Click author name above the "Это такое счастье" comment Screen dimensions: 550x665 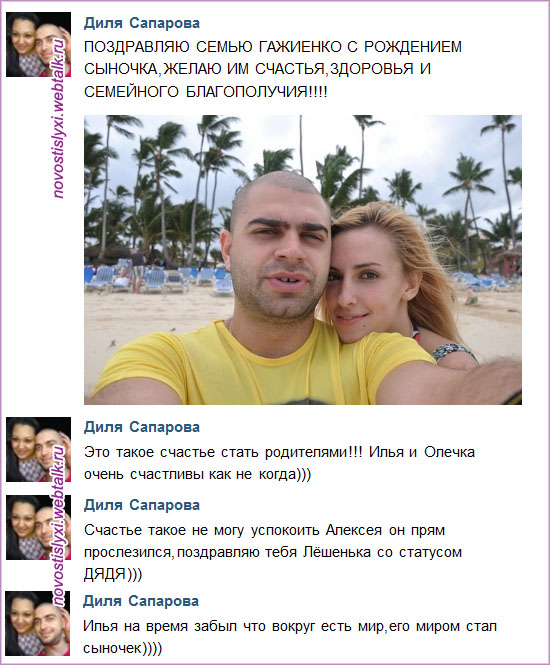tap(142, 427)
